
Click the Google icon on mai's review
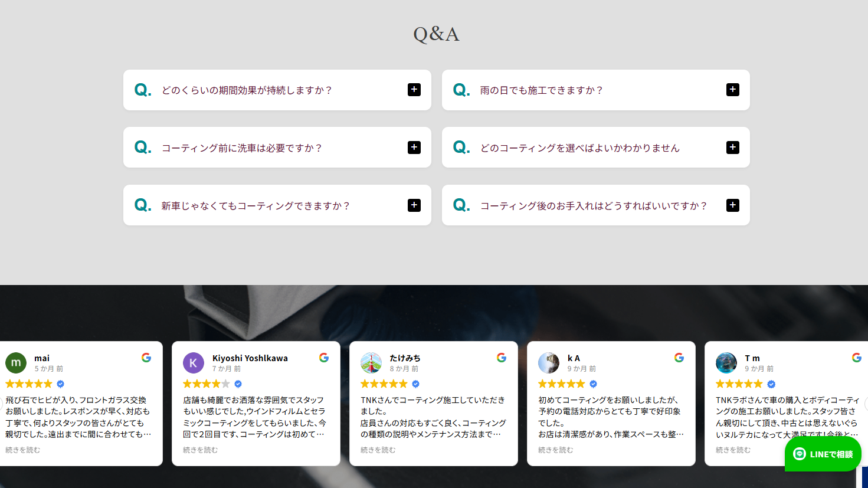(x=146, y=358)
